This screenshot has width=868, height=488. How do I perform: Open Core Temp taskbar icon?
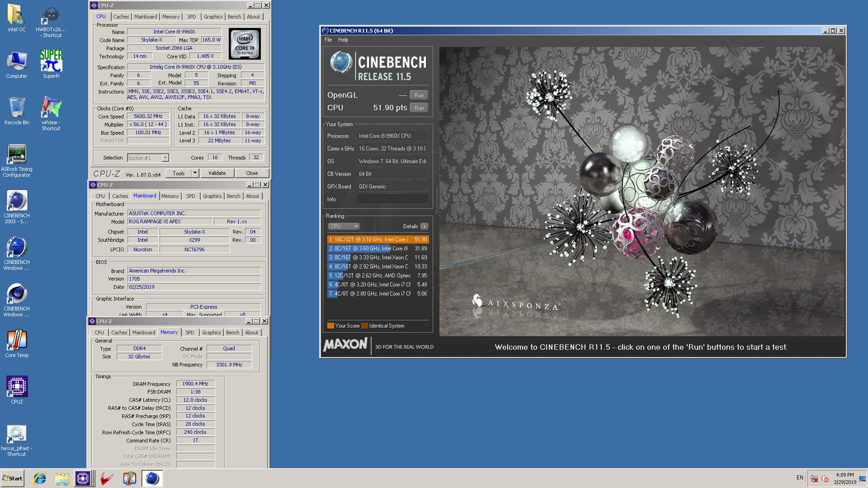pos(130,479)
